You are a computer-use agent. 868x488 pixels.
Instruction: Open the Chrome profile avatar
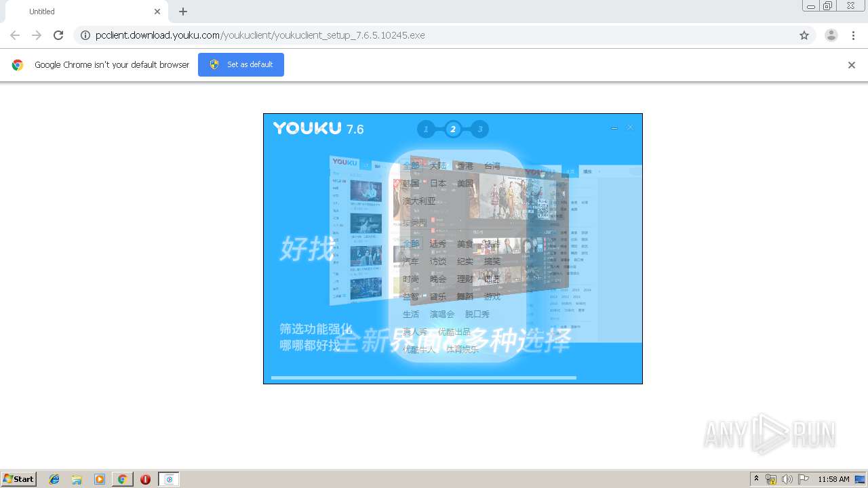pos(831,35)
